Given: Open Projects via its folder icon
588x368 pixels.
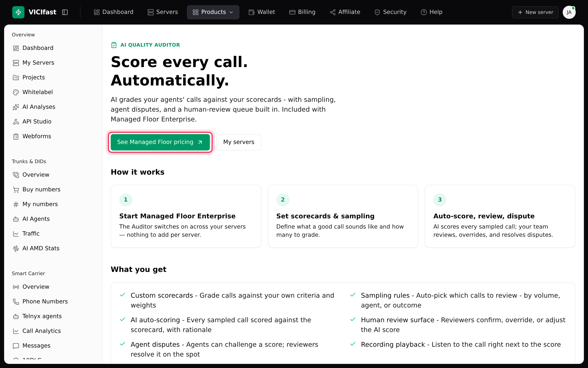Looking at the screenshot, I should click(16, 78).
